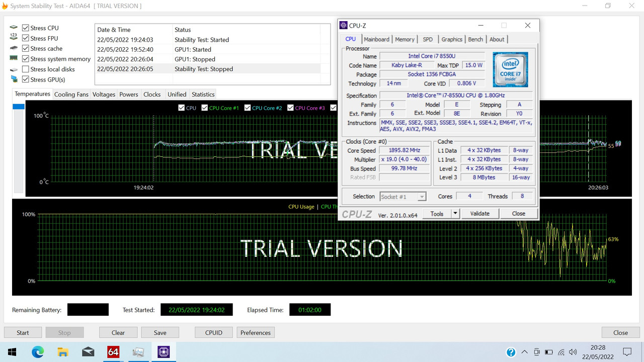The height and width of the screenshot is (362, 644).
Task: Click the CPU-Z Tools button
Action: tap(437, 213)
